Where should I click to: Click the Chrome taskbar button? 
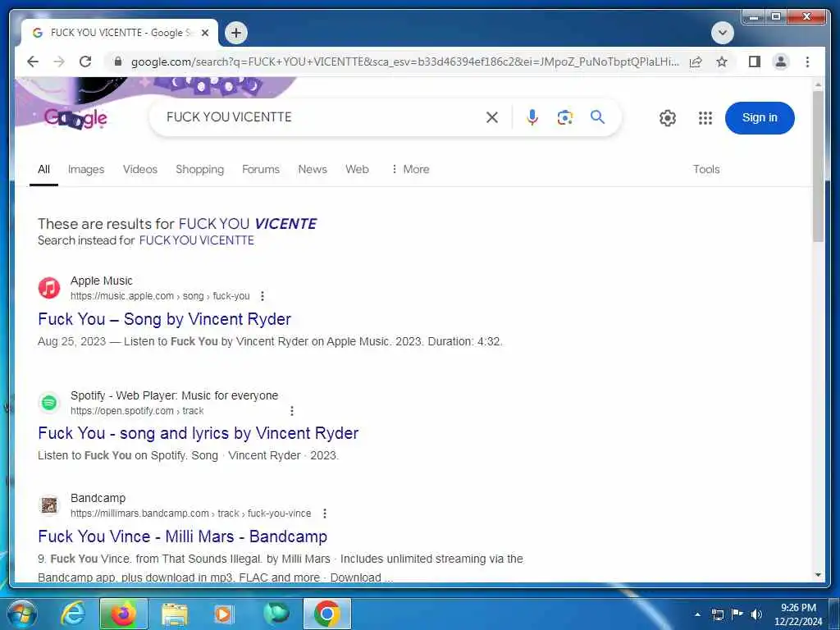[327, 614]
